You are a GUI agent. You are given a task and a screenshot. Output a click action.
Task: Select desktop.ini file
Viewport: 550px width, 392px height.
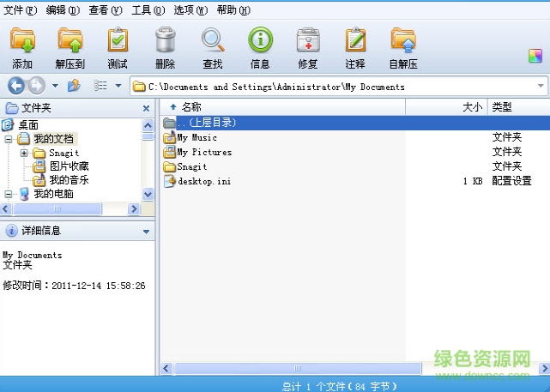(x=204, y=181)
